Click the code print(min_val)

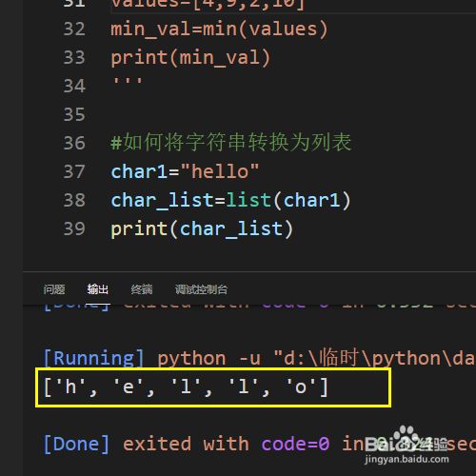click(190, 58)
